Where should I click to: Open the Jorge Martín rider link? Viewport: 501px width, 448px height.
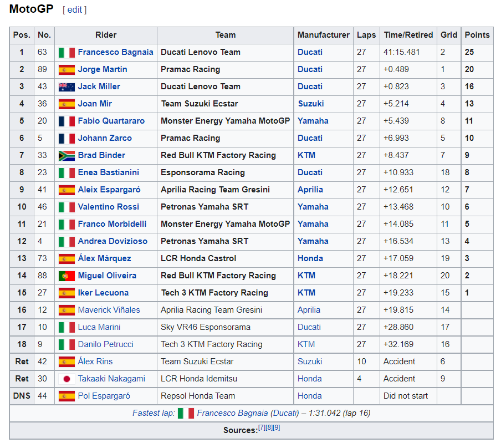pos(102,69)
